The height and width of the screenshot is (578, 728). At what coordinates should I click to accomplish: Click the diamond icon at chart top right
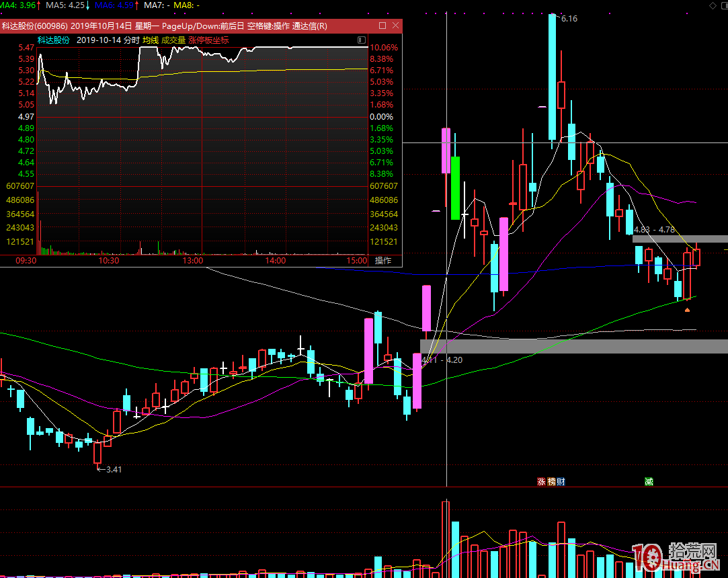713,5
